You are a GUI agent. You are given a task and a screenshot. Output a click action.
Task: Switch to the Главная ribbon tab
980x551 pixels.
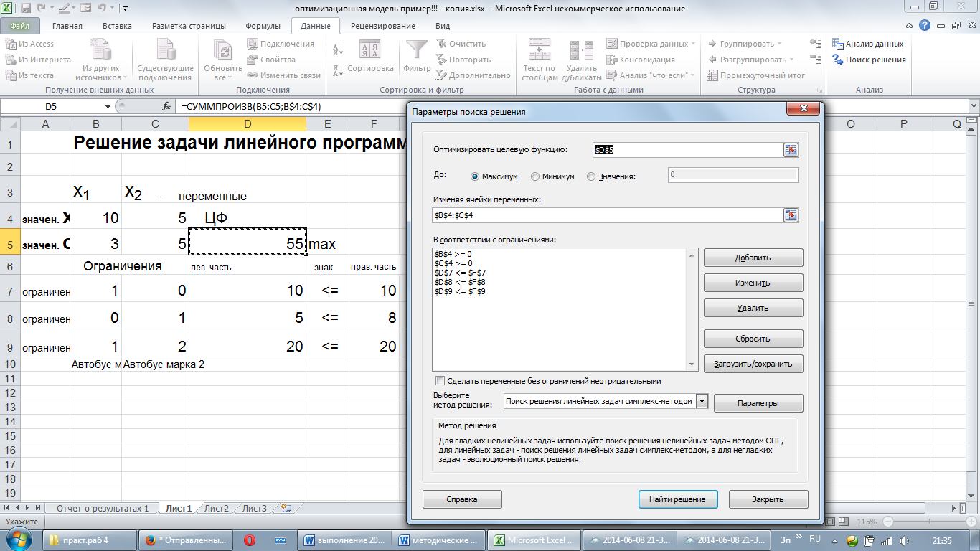tap(67, 26)
